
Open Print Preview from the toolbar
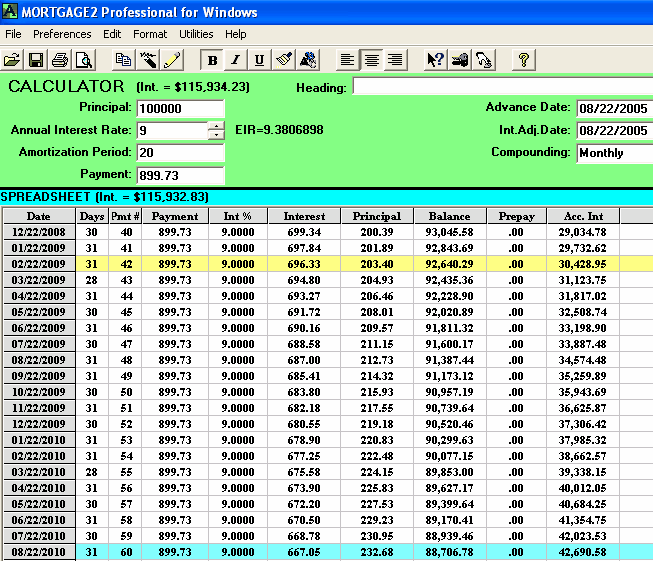pos(83,60)
